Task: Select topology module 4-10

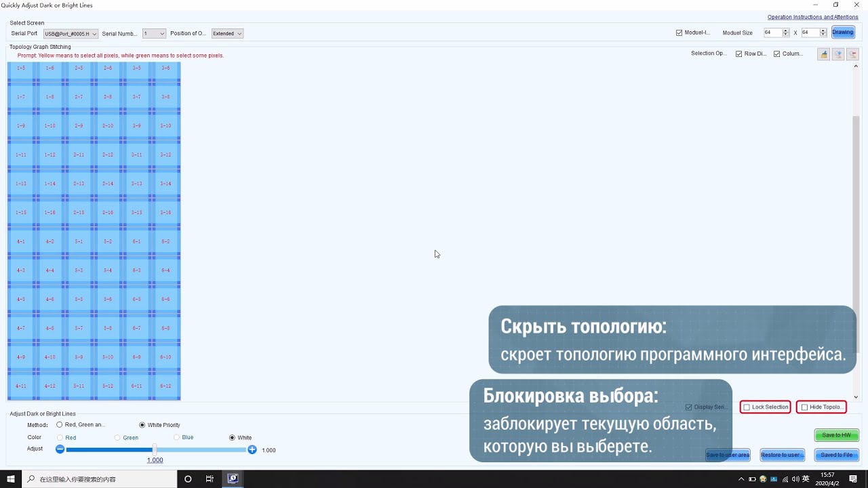Action: pos(50,357)
